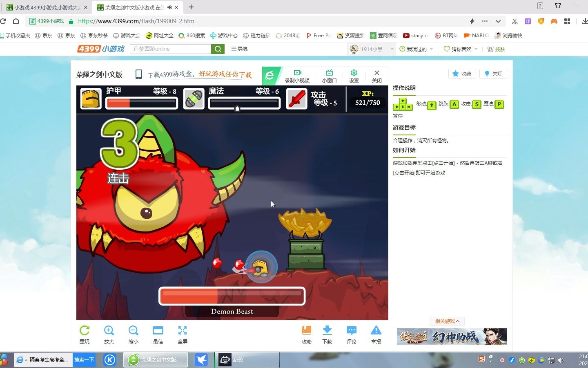Open the 360搜索 bookmark
Image resolution: width=588 pixels, height=368 pixels.
click(x=192, y=36)
